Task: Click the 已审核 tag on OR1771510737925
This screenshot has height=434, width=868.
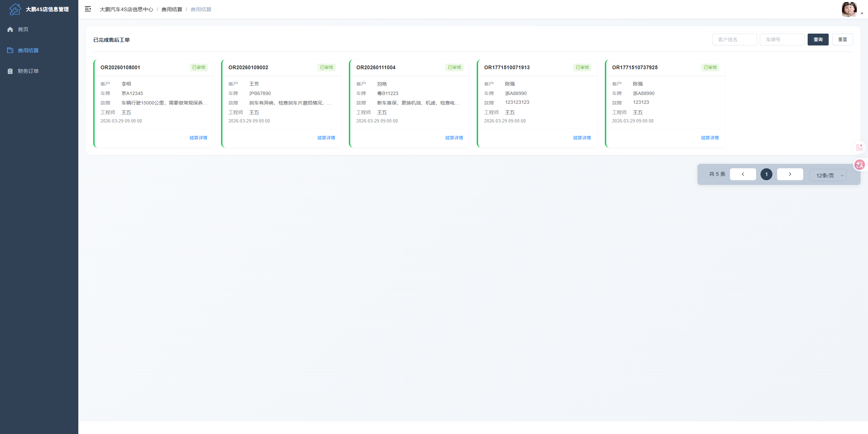Action: tap(710, 67)
